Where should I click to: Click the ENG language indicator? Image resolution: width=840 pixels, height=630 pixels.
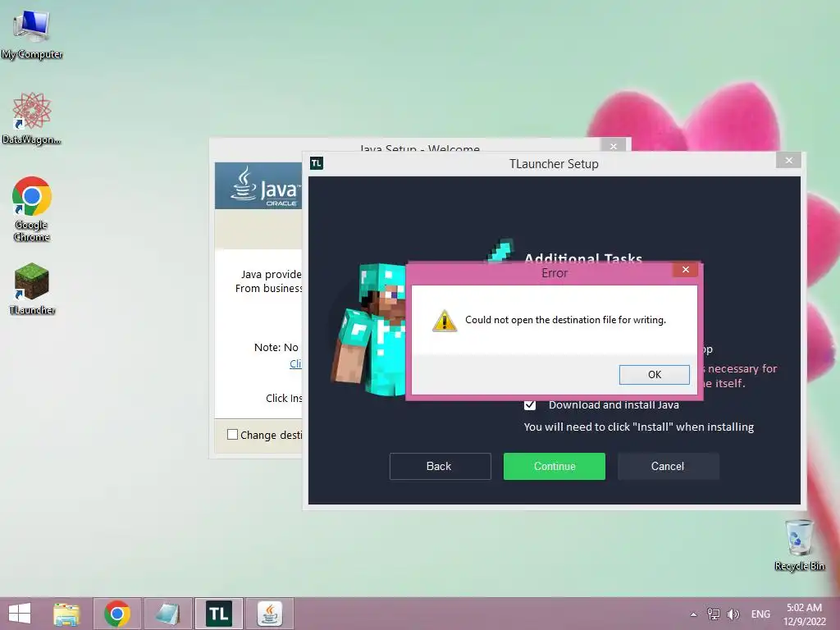[x=760, y=614]
